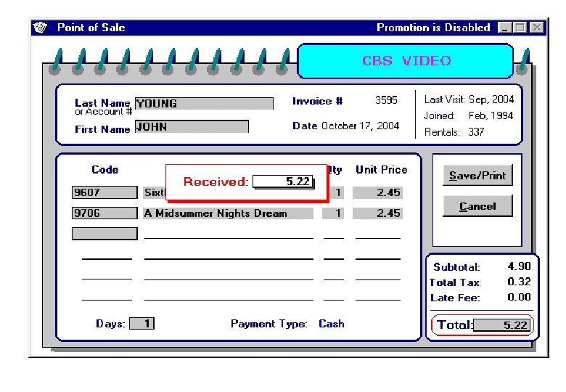Click the Subtotal value 4.90
566x392 pixels.
(x=519, y=266)
